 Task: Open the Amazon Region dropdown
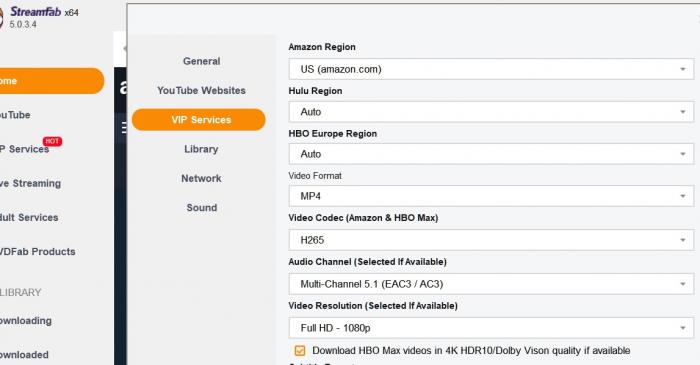click(491, 69)
